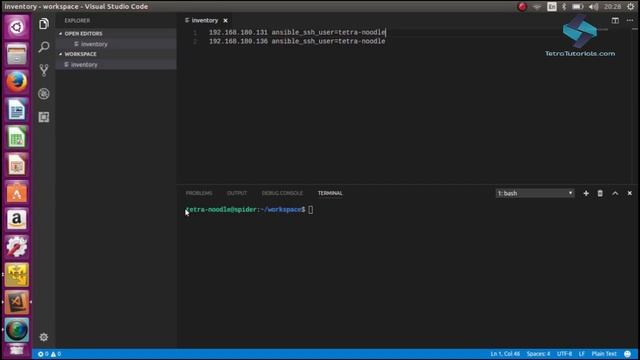Open the Source Control view
640x360 pixels.
(x=44, y=70)
